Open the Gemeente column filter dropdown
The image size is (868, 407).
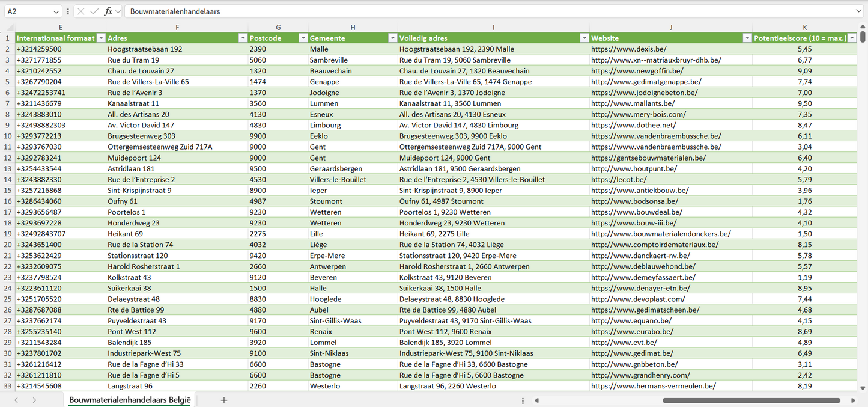pyautogui.click(x=392, y=38)
